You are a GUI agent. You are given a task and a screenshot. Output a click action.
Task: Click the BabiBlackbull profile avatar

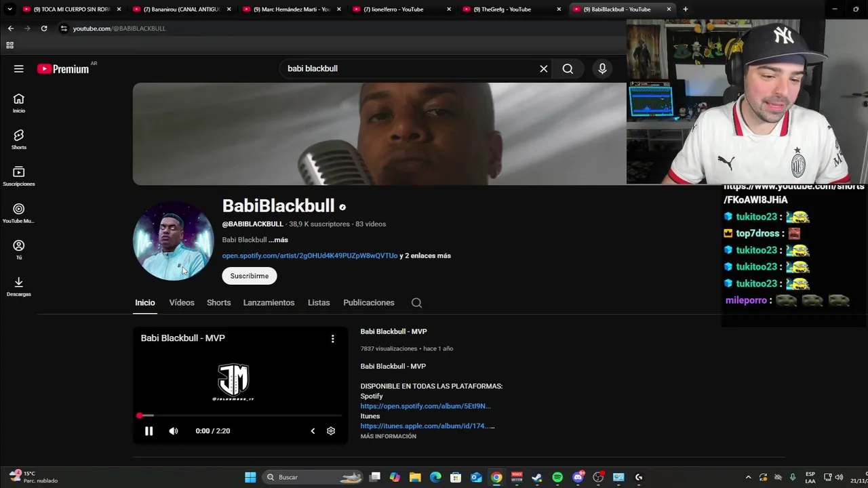(x=173, y=241)
